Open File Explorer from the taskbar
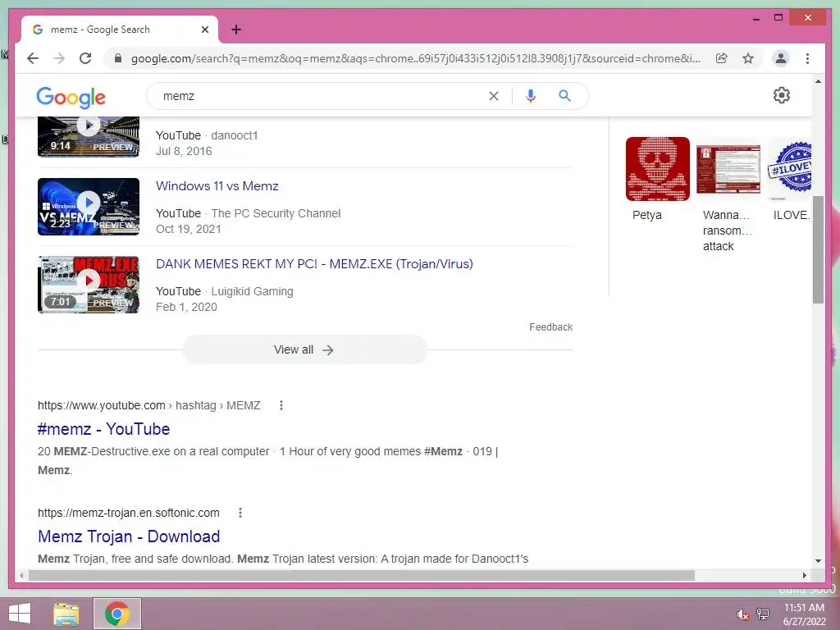 66,614
